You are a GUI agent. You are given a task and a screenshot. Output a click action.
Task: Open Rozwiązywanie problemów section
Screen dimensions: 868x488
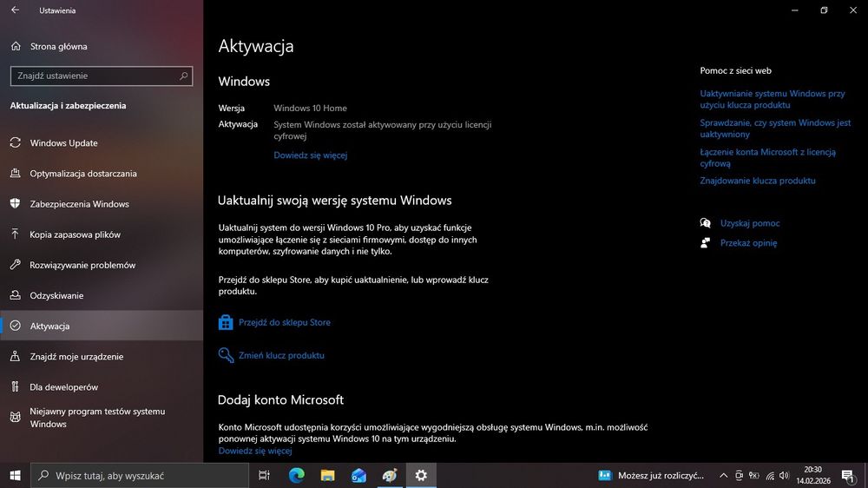tap(102, 265)
